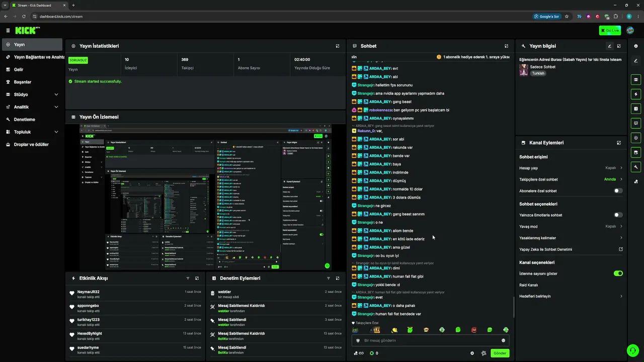Click the turikhay1223 activity entry

point(135,322)
